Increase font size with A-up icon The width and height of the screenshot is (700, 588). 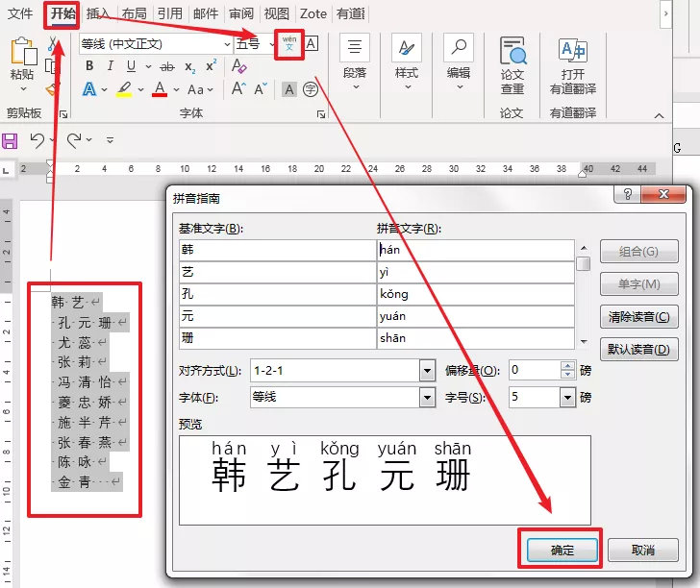coord(238,88)
